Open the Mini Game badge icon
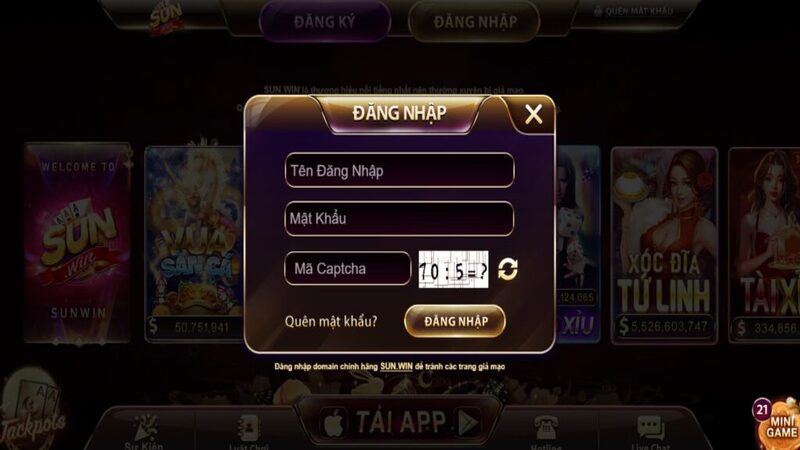800x450 pixels. [x=777, y=421]
